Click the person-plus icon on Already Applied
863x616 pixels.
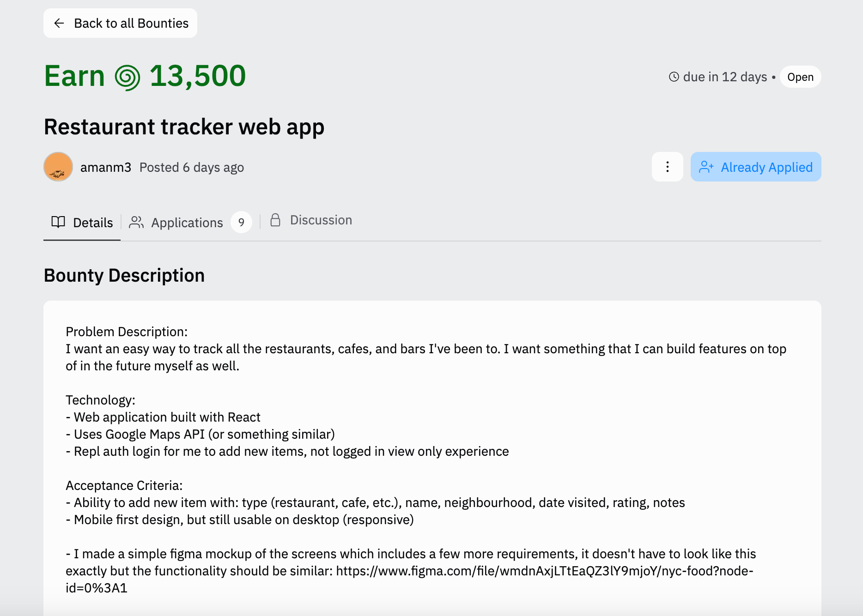pos(706,167)
